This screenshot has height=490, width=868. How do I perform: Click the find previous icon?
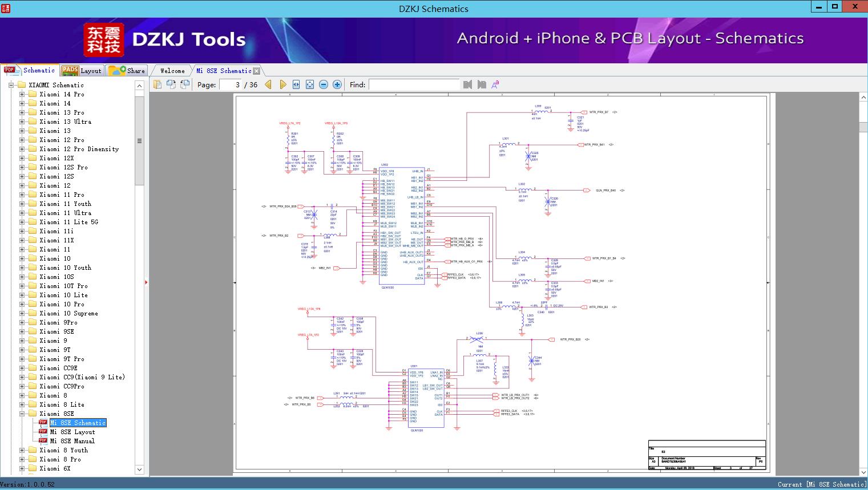pyautogui.click(x=468, y=84)
